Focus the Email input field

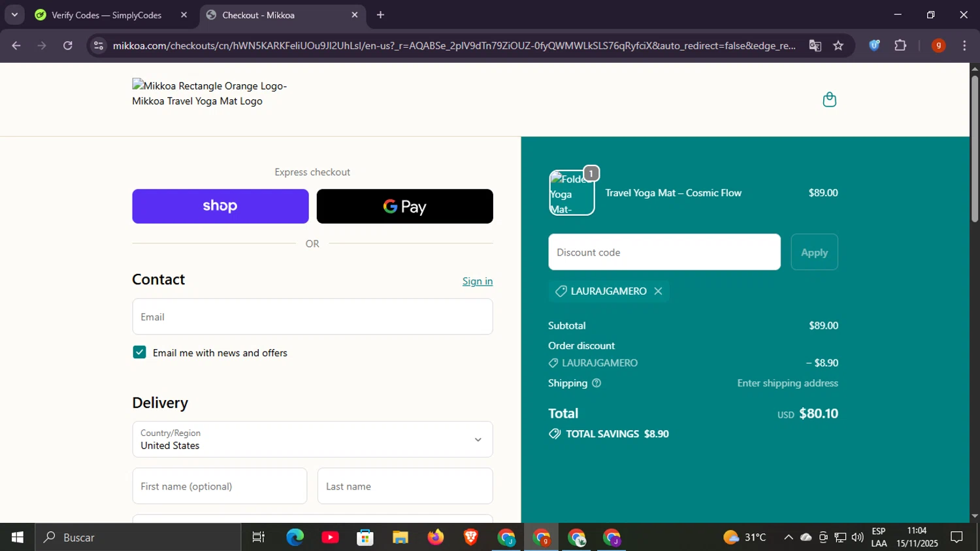click(x=312, y=317)
